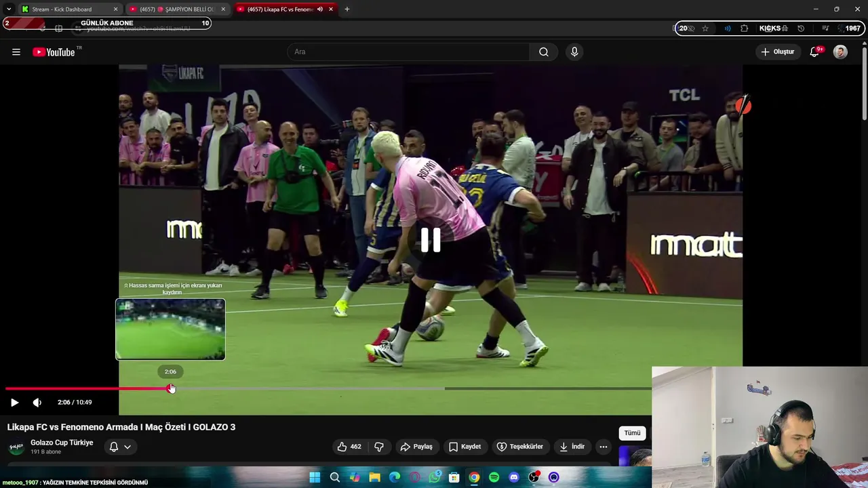Open Microsoft Store from the taskbar

click(454, 478)
